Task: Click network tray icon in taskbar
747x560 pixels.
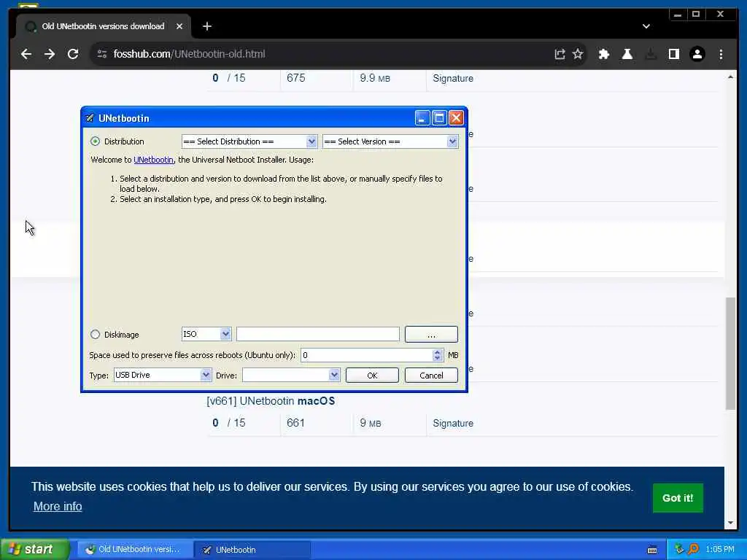Action: [x=679, y=550]
